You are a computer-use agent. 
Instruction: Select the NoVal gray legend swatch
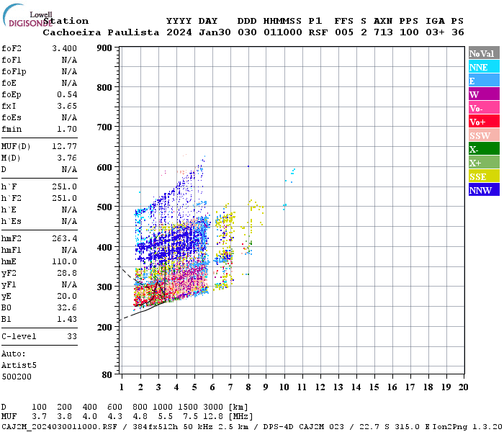484,53
